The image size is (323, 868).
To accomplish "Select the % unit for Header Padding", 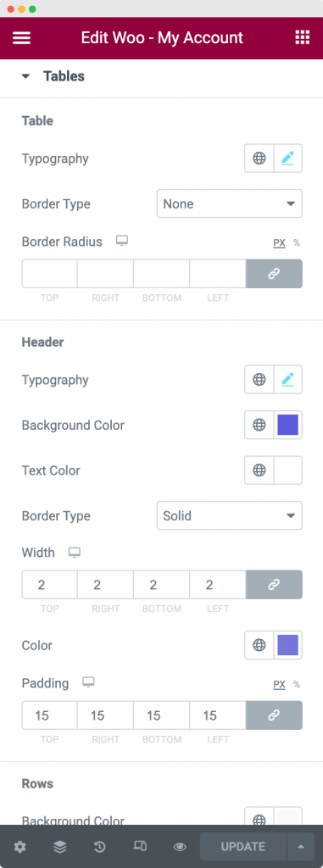I will 297,685.
